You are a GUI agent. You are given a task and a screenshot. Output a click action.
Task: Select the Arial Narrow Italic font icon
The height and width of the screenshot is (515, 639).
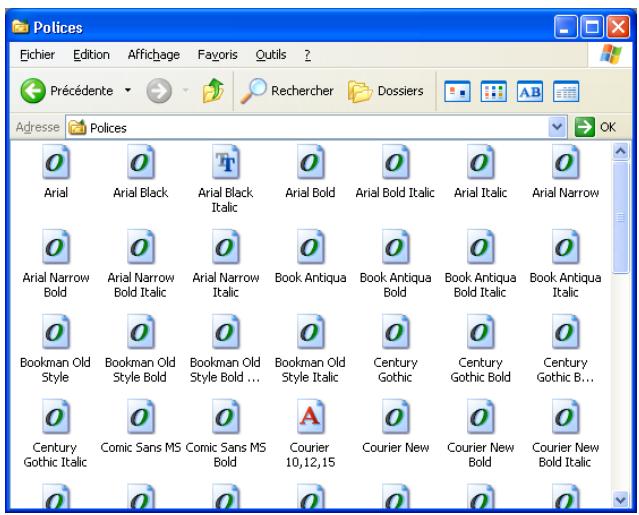[226, 247]
